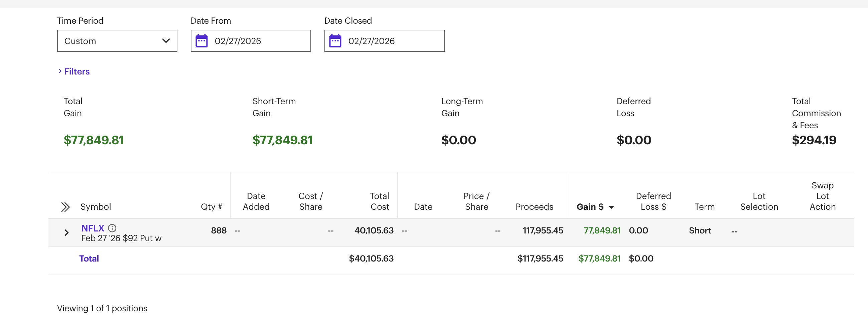The width and height of the screenshot is (868, 332).
Task: Click the Gain $ sort arrow
Action: 611,207
